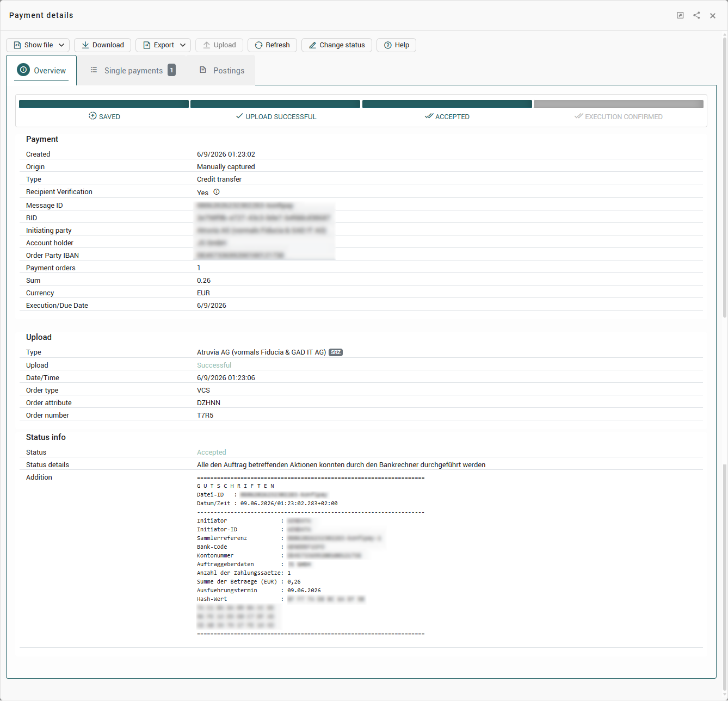Screen dimensions: 728x701
Task: Click the Sum value 0.26
Action: (x=203, y=281)
